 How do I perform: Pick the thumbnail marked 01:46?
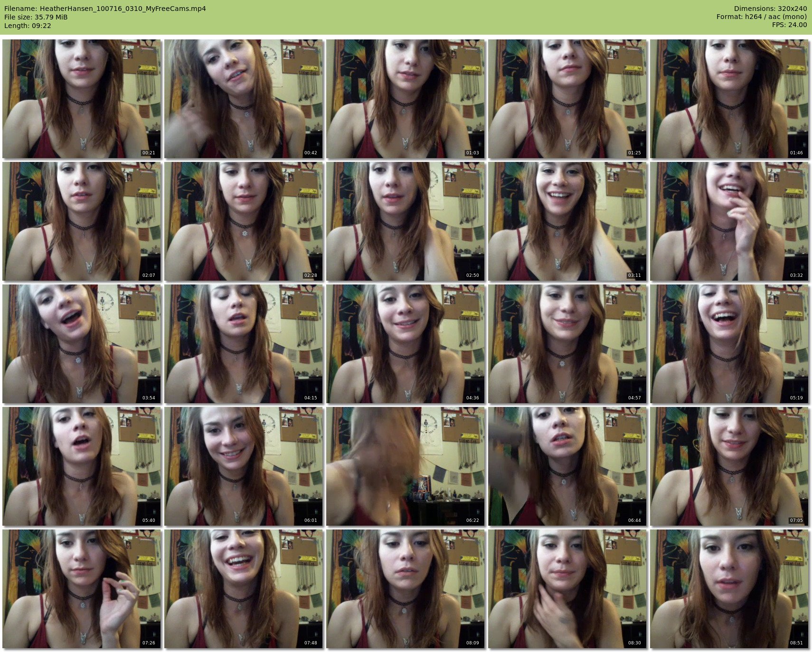[x=729, y=99]
